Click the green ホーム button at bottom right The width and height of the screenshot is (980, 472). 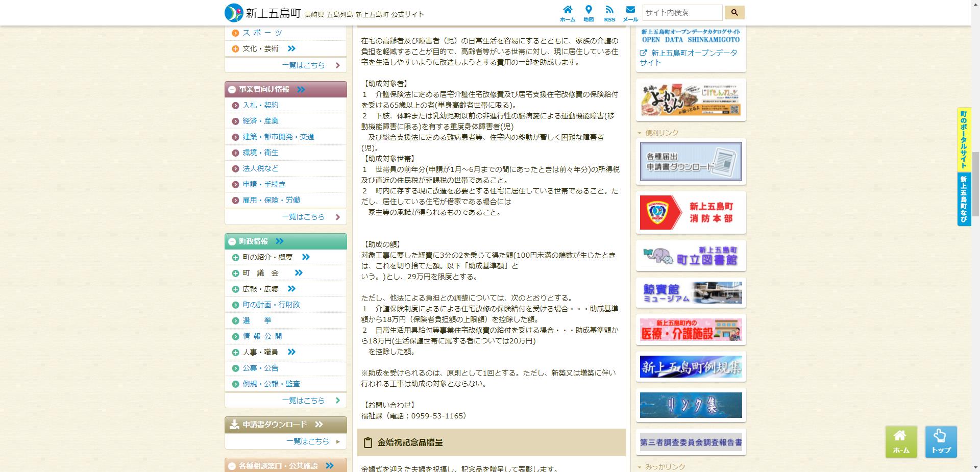pos(901,442)
